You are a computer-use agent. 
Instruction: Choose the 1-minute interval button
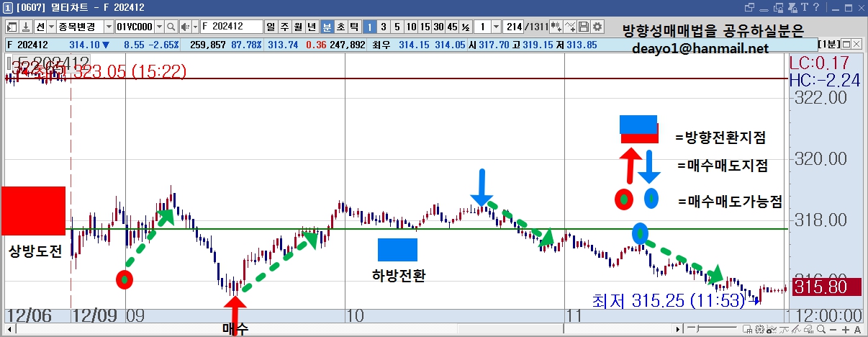pos(370,27)
